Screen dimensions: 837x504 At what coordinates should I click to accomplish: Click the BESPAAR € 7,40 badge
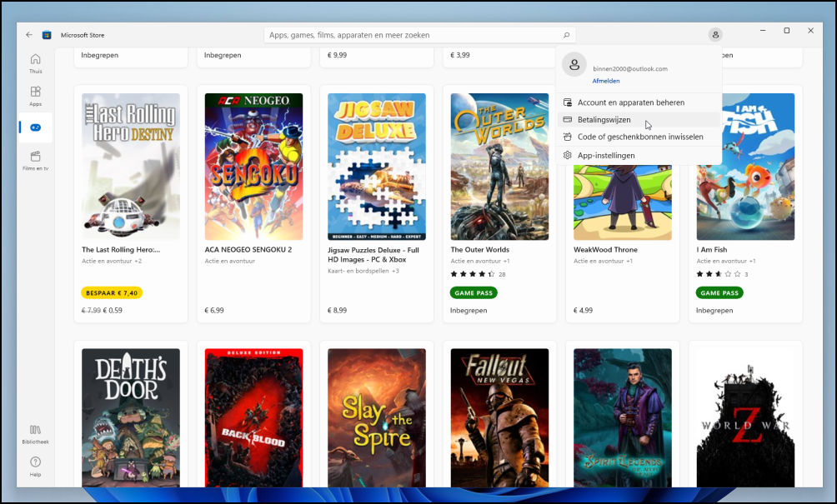pos(112,292)
